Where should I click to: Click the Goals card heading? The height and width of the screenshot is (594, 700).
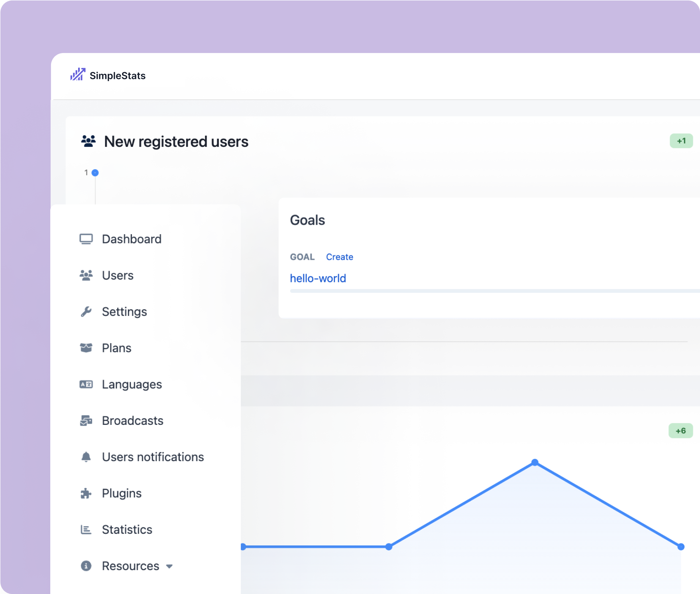pos(307,220)
